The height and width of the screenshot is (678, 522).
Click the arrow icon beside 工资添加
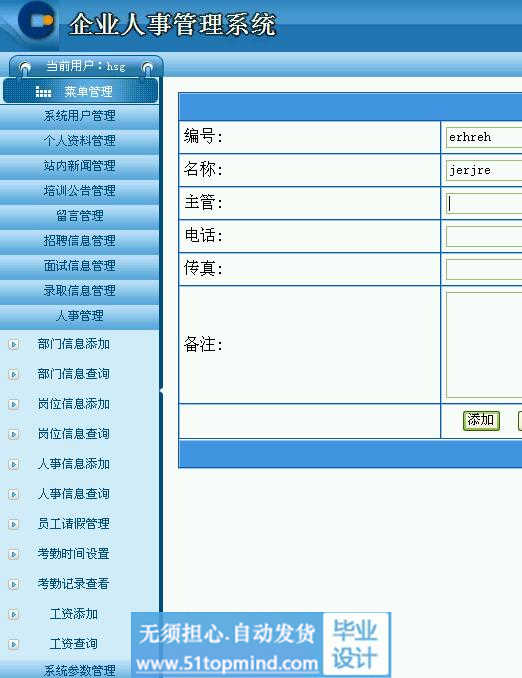click(14, 614)
